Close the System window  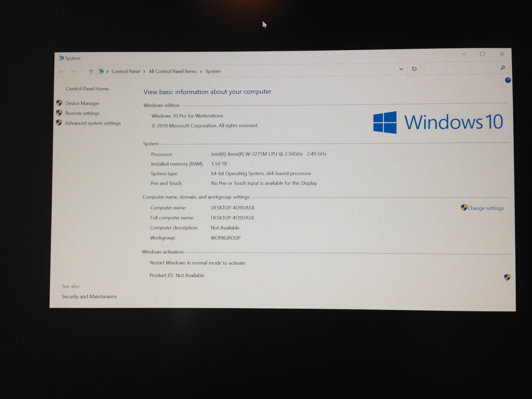pyautogui.click(x=502, y=54)
